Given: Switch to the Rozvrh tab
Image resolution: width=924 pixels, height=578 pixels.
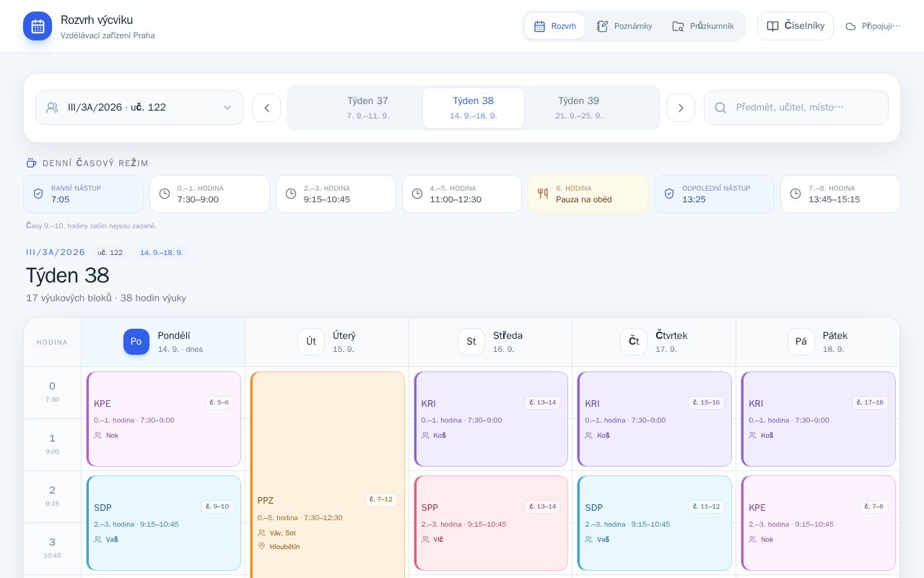Looking at the screenshot, I should (554, 26).
